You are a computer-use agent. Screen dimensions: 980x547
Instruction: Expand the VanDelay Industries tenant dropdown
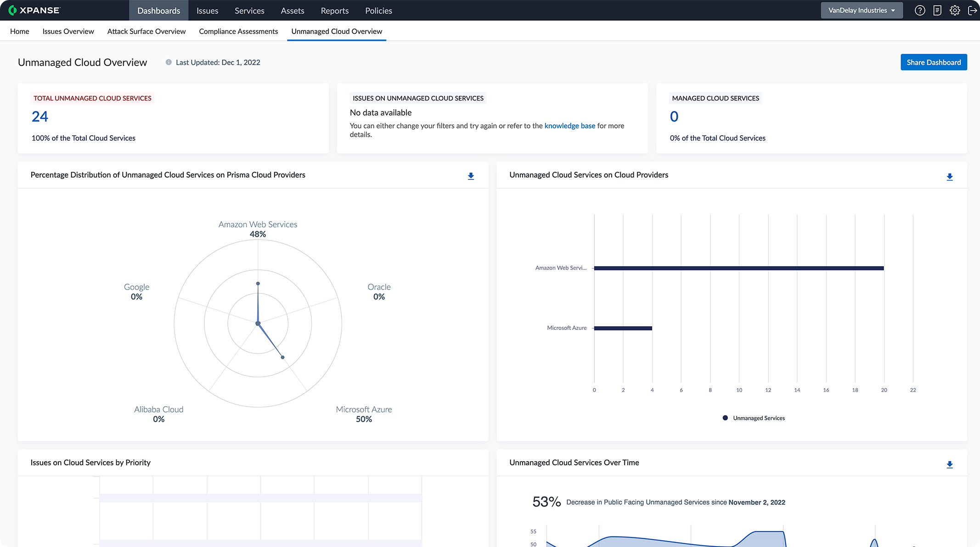point(862,10)
